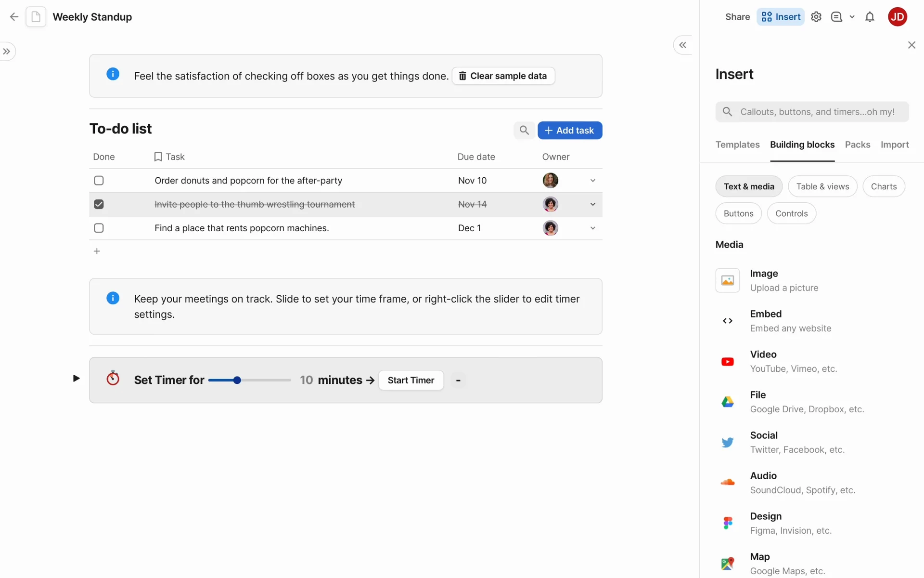Open the notifications bell
The width and height of the screenshot is (924, 578).
pyautogui.click(x=870, y=17)
